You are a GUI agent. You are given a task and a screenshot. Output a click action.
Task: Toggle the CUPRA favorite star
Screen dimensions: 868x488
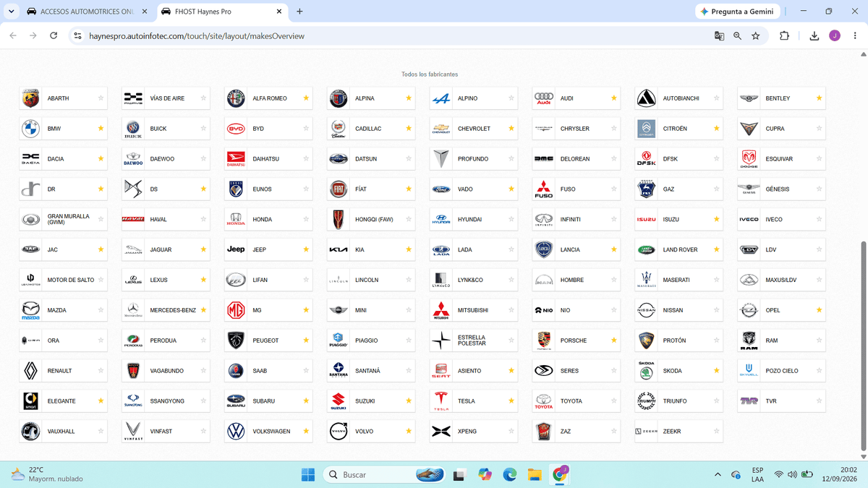(820, 129)
